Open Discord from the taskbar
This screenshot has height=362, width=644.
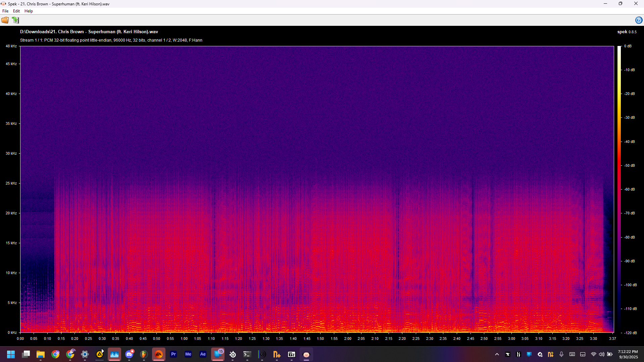[x=129, y=354]
